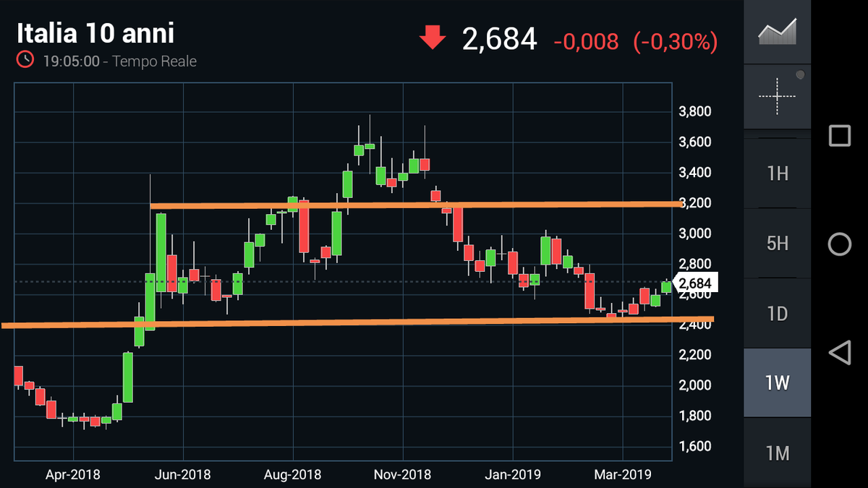Click the 2,800 axis label
Screen dimensions: 868x488
click(x=694, y=264)
